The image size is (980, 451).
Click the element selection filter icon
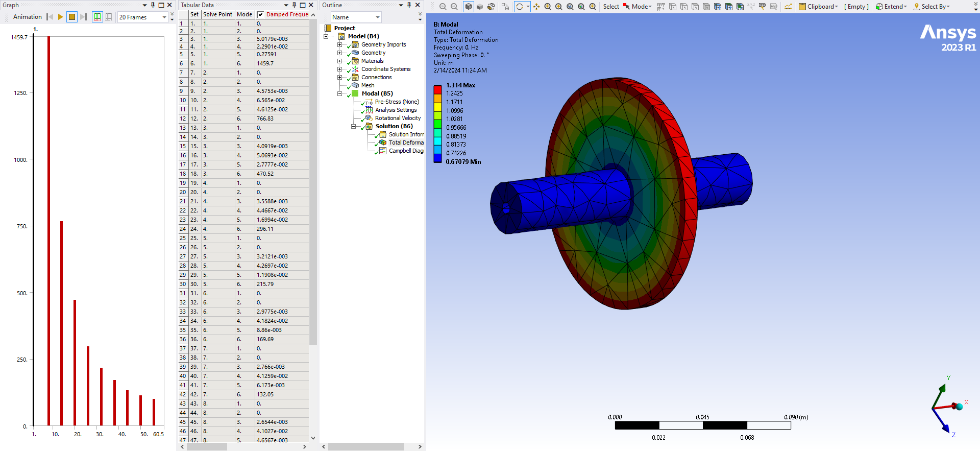pos(740,7)
